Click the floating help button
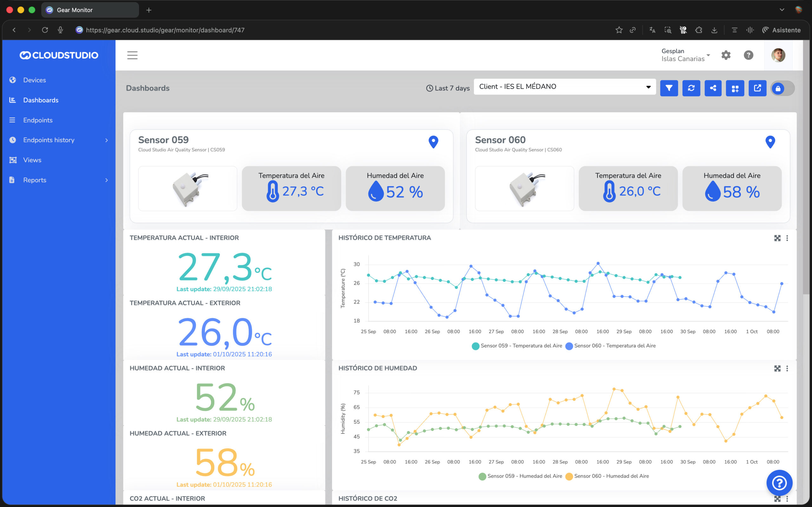 [779, 483]
